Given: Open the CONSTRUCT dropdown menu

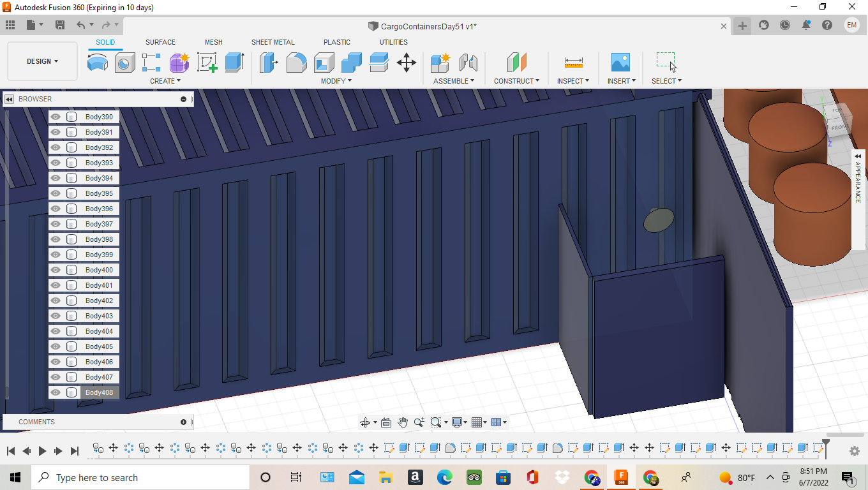Looking at the screenshot, I should [516, 81].
